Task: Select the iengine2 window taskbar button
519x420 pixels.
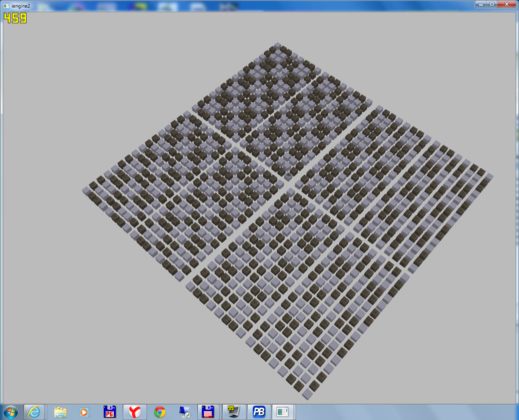Action: pos(283,412)
